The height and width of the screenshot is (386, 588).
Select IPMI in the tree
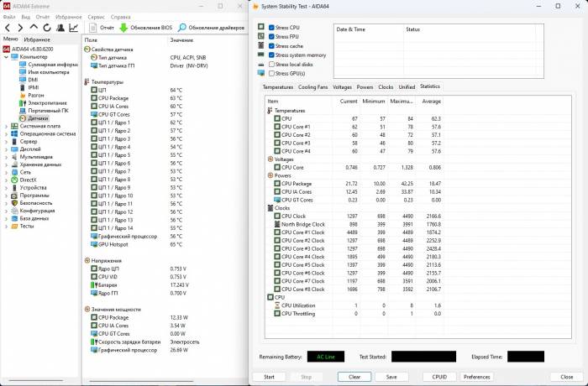coord(34,87)
